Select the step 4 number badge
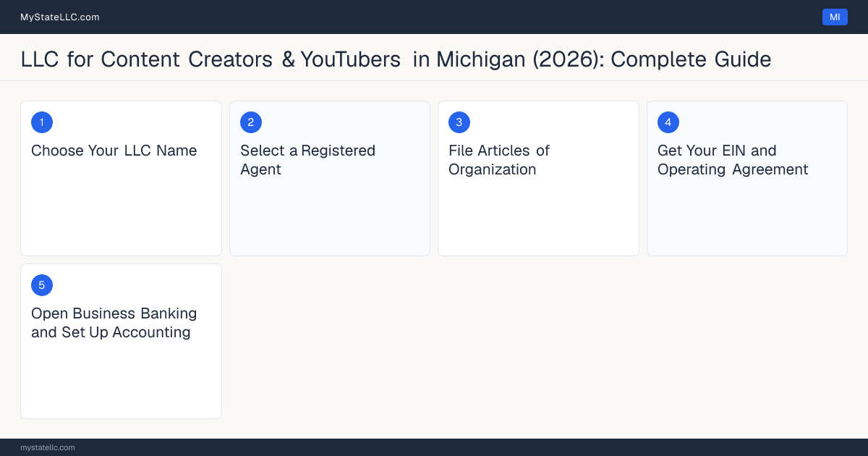This screenshot has height=456, width=868. click(668, 122)
